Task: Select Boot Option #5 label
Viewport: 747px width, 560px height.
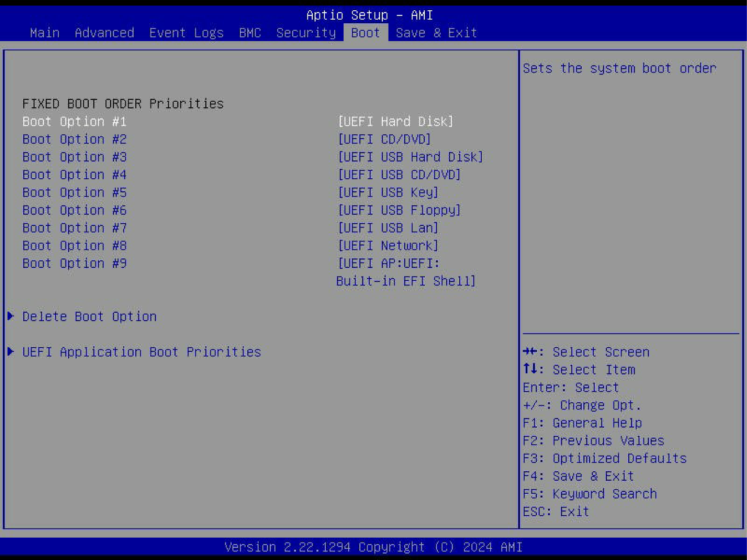Action: (x=74, y=192)
